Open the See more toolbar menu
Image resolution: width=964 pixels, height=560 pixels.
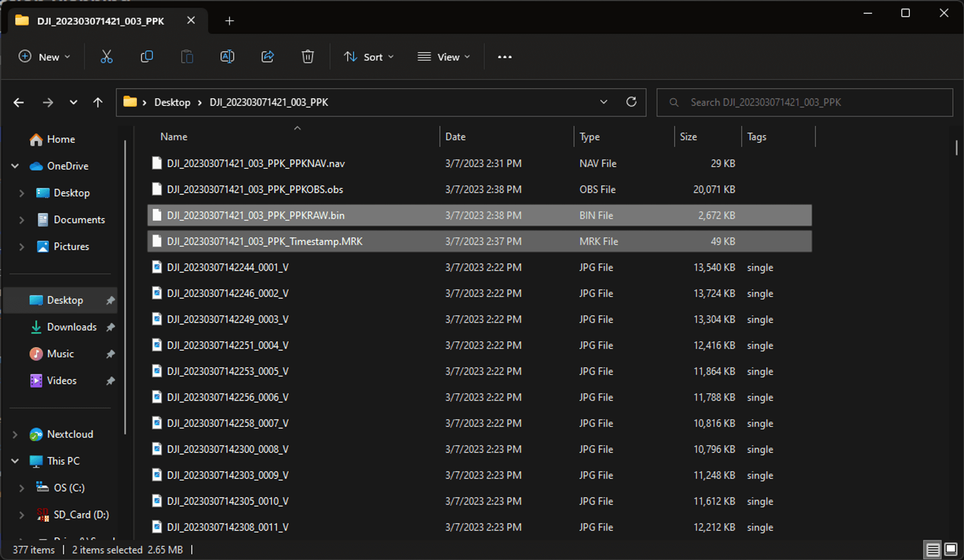[x=504, y=56]
